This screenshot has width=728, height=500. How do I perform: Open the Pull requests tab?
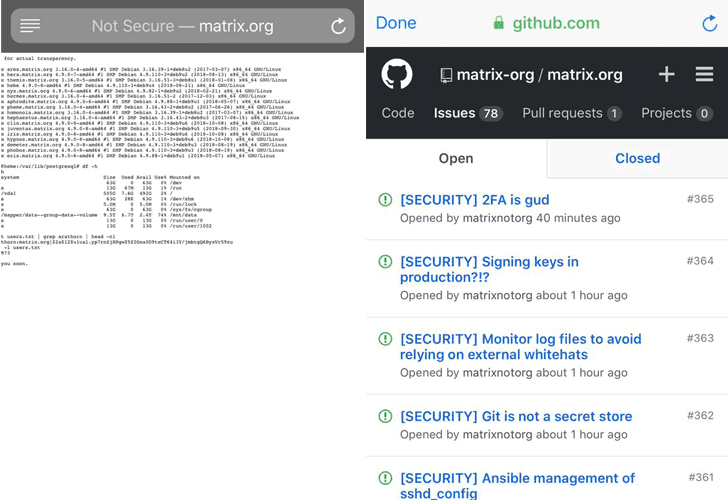[572, 113]
